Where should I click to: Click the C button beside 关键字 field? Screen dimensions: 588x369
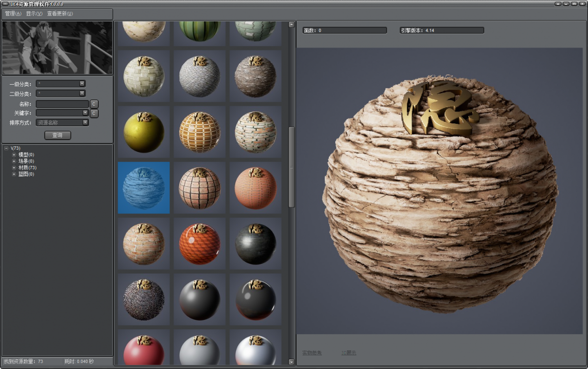coord(94,114)
